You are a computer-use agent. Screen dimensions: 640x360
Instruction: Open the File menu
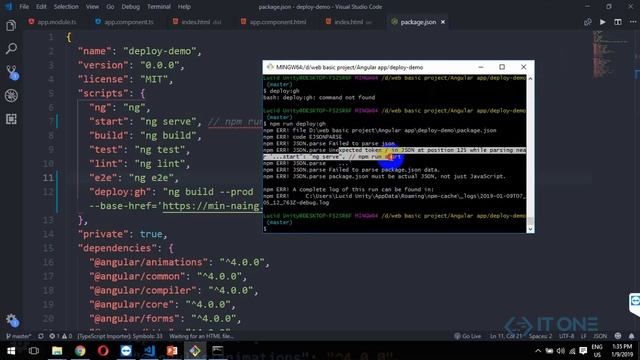coord(24,7)
